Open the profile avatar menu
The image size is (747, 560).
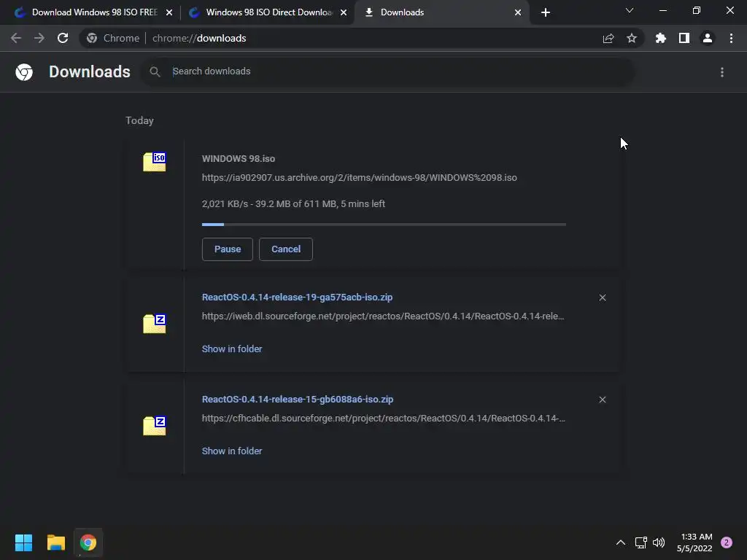pos(708,38)
